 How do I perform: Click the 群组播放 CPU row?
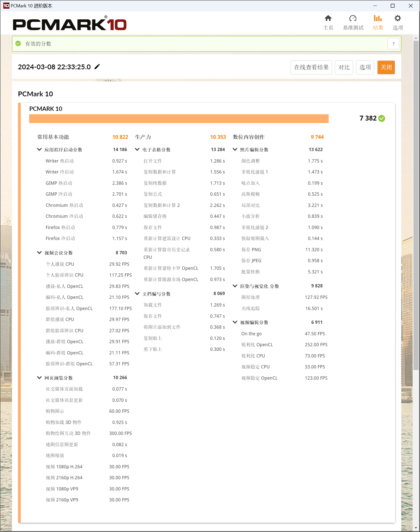pyautogui.click(x=87, y=320)
